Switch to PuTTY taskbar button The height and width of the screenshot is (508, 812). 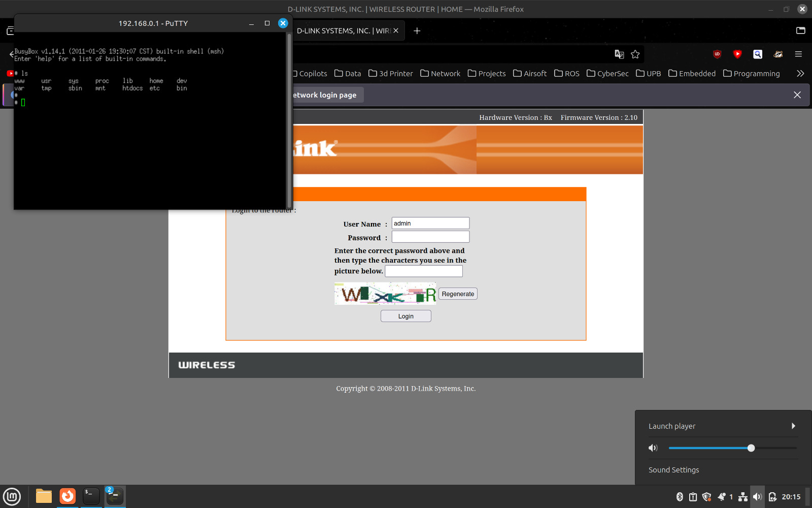coord(115,496)
